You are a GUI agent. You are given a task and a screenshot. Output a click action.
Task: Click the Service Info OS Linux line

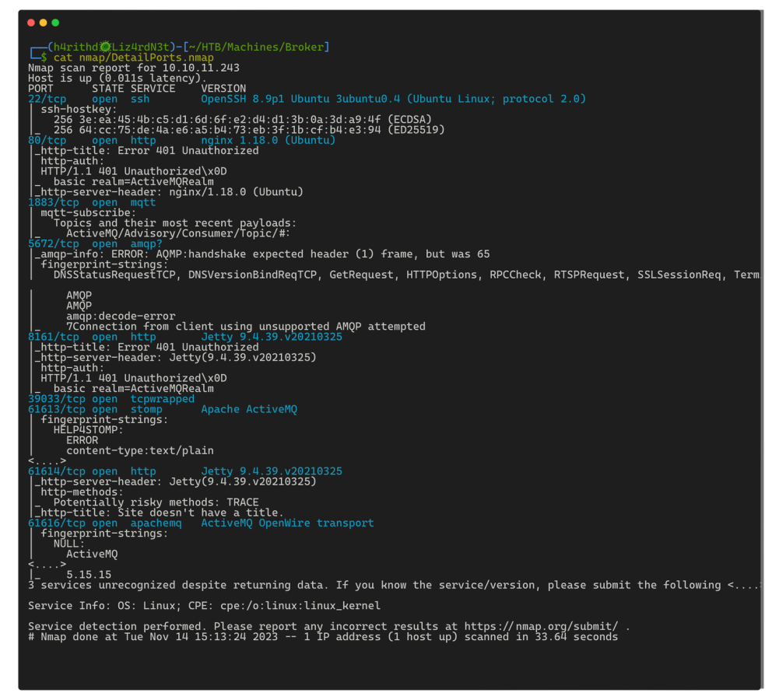[204, 605]
